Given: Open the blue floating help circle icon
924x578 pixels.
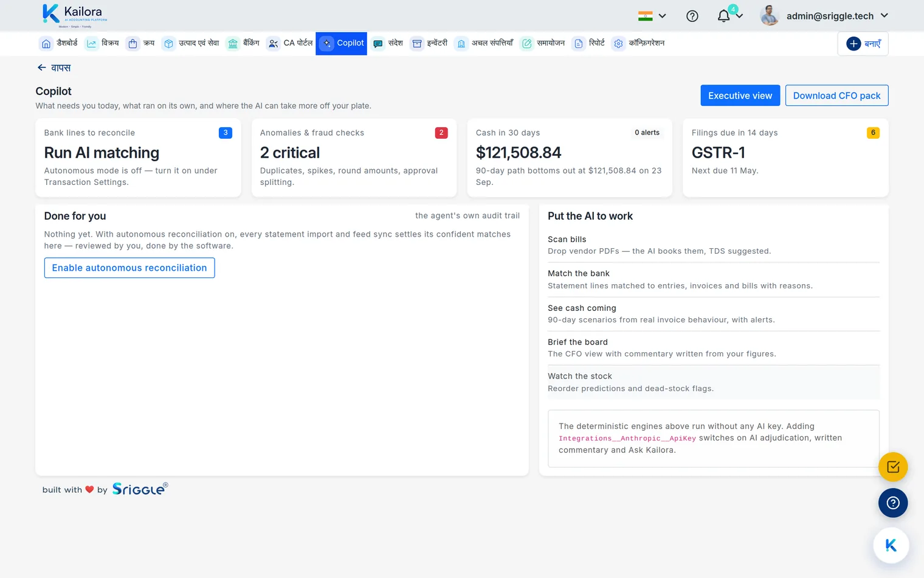Looking at the screenshot, I should tap(893, 503).
